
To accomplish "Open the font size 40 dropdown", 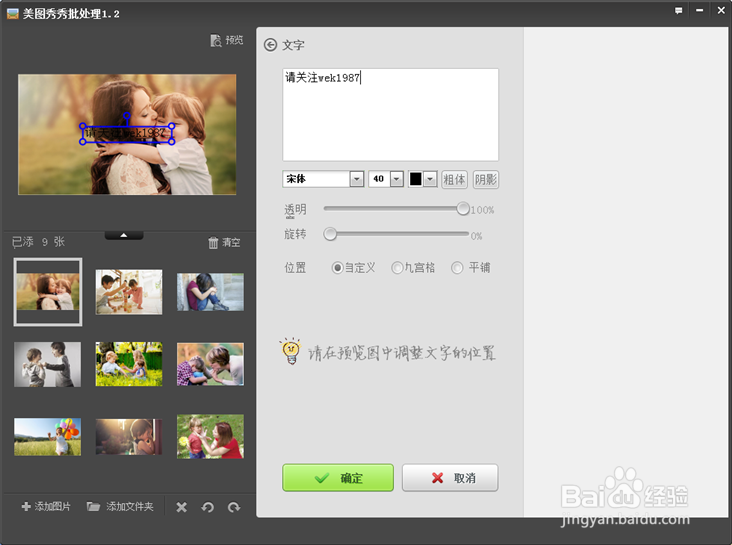I will (397, 179).
